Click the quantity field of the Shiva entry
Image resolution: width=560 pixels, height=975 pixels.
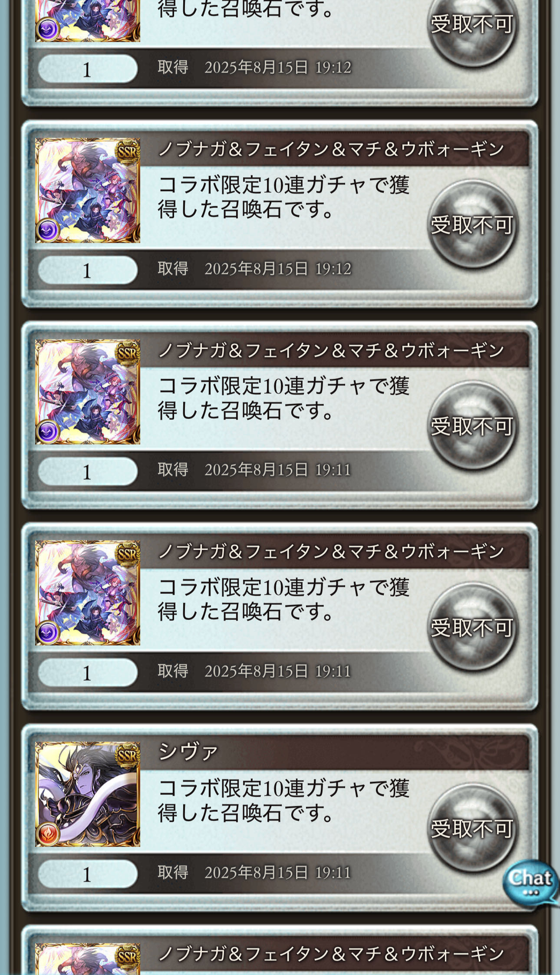88,873
